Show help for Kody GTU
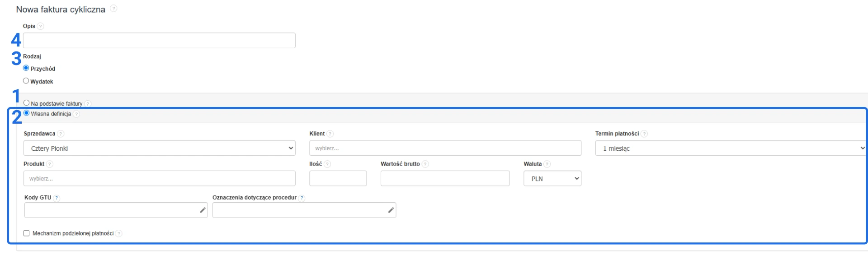Screen dimensions: 868x255 tap(57, 198)
